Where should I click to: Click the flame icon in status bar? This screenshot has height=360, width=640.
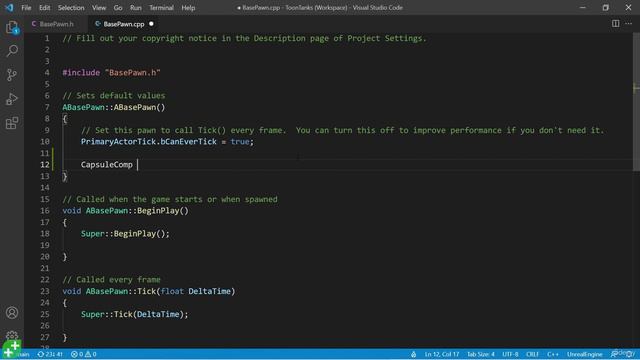click(413, 354)
